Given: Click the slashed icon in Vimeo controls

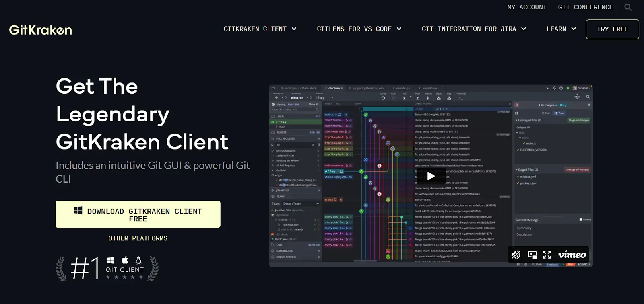Looking at the screenshot, I should (x=516, y=255).
